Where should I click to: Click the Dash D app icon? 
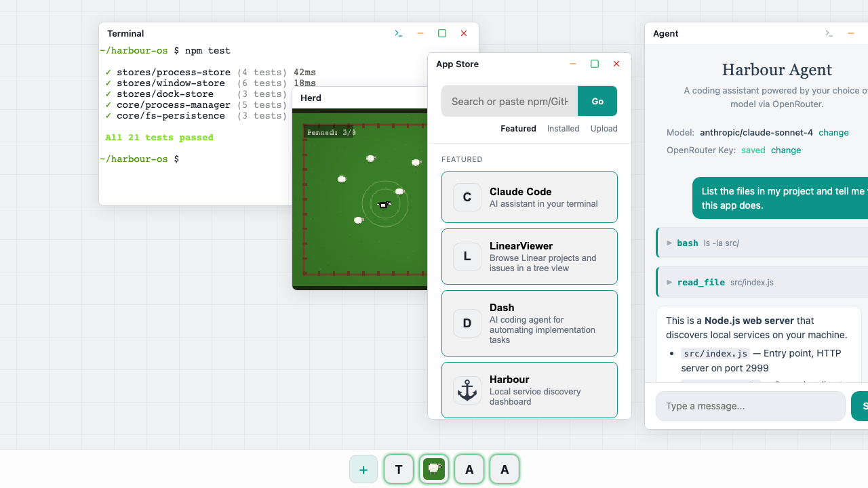click(x=467, y=323)
